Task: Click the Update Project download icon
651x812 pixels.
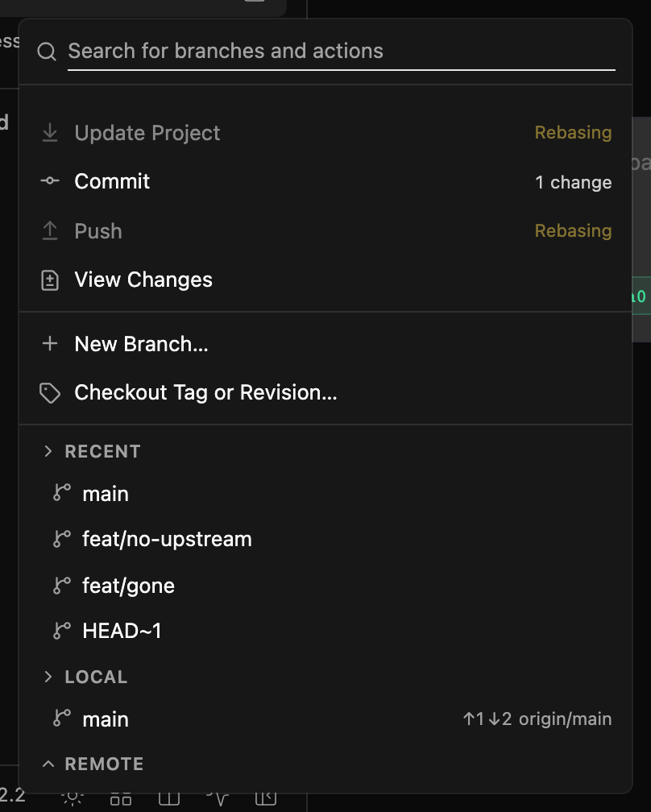Action: [x=50, y=133]
